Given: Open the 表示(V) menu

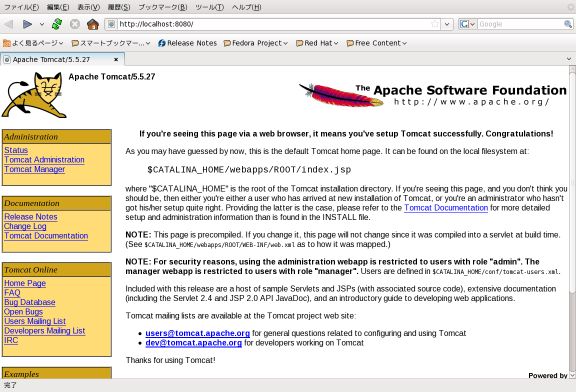Looking at the screenshot, I should pyautogui.click(x=89, y=7).
